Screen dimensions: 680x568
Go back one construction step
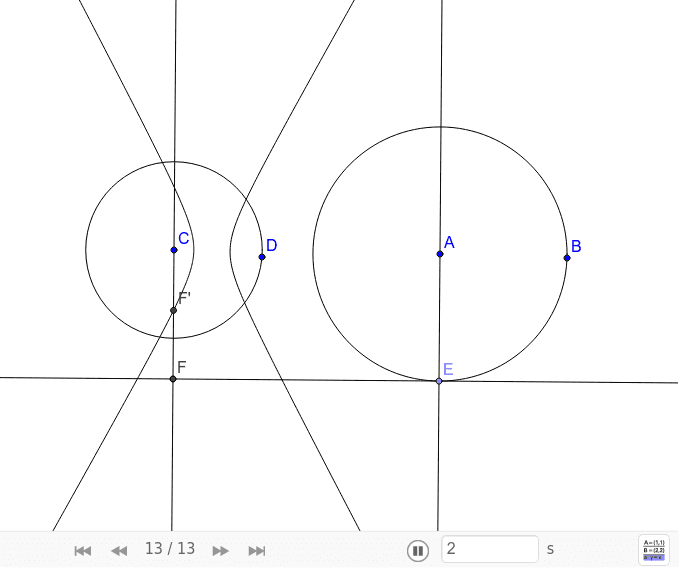119,551
